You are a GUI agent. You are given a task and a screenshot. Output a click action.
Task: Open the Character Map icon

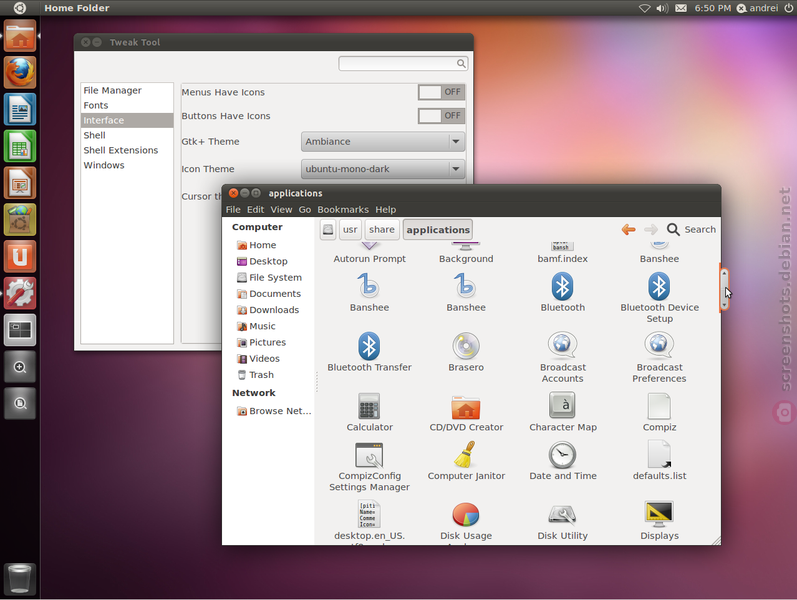(x=562, y=405)
